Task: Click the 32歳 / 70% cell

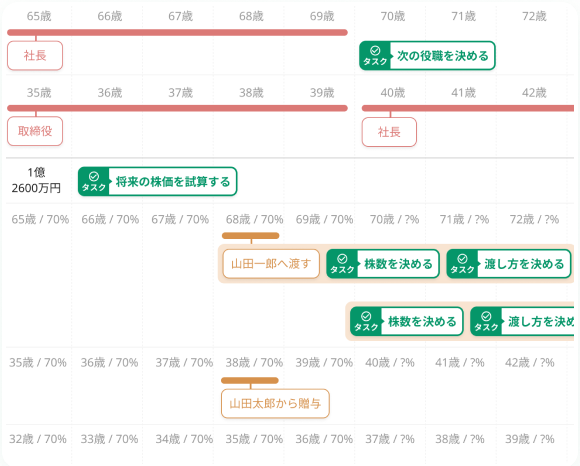Action: pyautogui.click(x=38, y=439)
